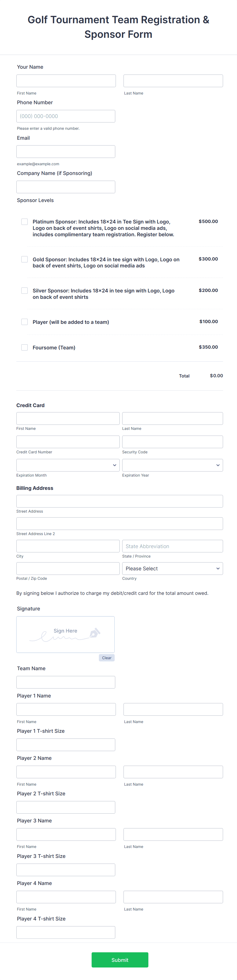Click the Email input field
Viewport: 237px width, 980px height.
[66, 151]
